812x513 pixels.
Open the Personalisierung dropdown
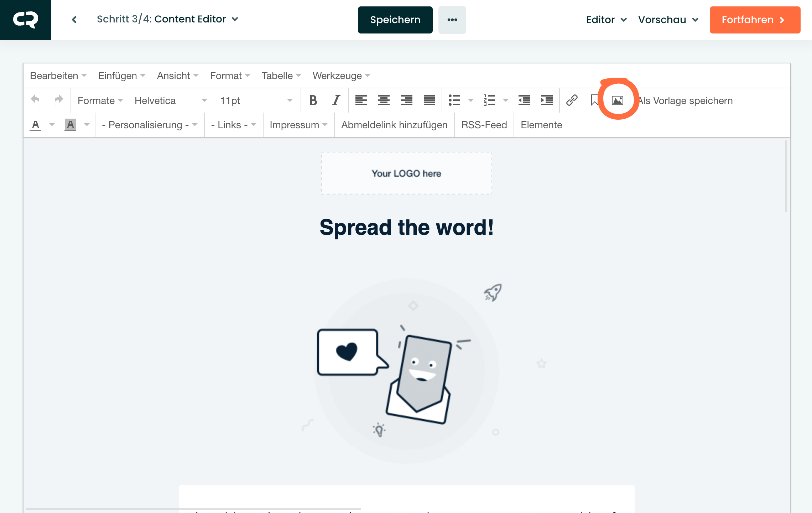tap(150, 125)
